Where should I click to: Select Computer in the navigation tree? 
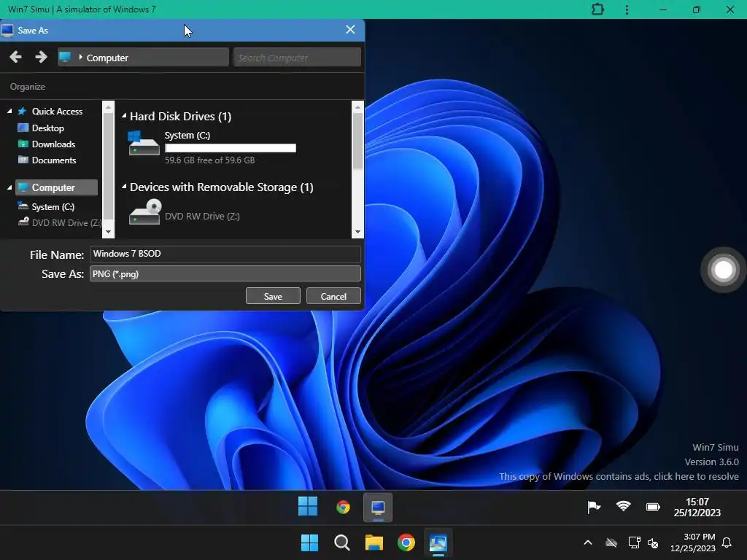tap(56, 187)
